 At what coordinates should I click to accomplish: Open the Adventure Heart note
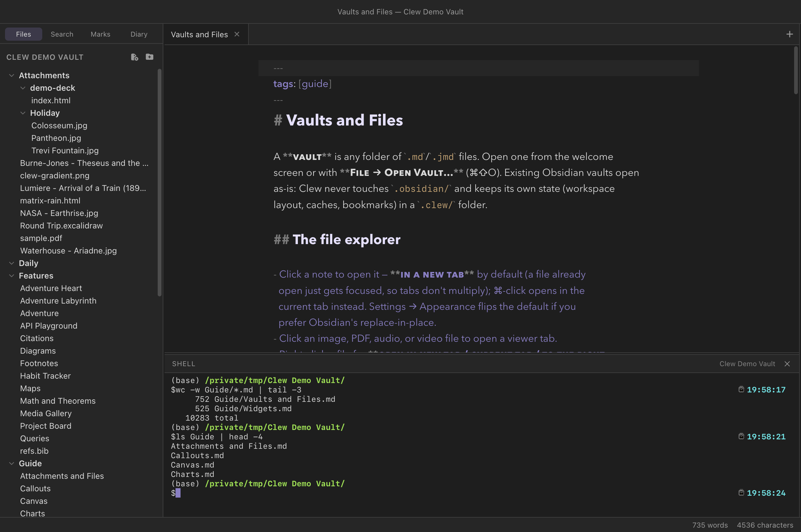pos(51,289)
